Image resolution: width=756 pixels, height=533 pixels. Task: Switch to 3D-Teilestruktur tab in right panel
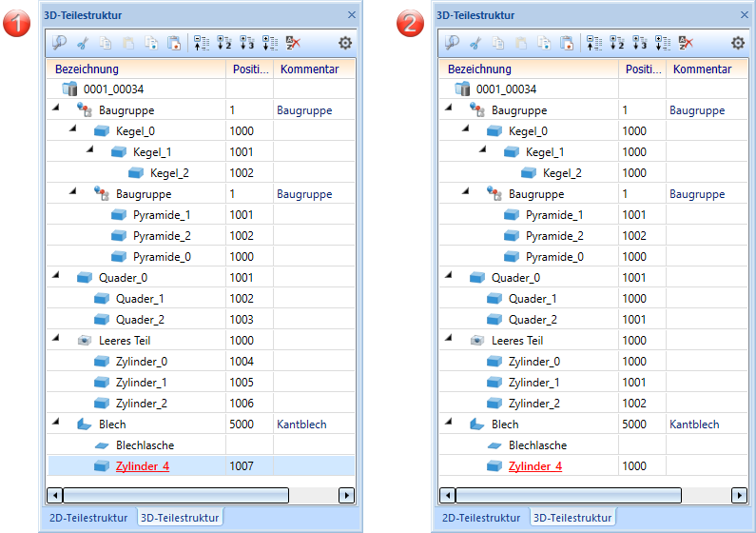click(572, 518)
